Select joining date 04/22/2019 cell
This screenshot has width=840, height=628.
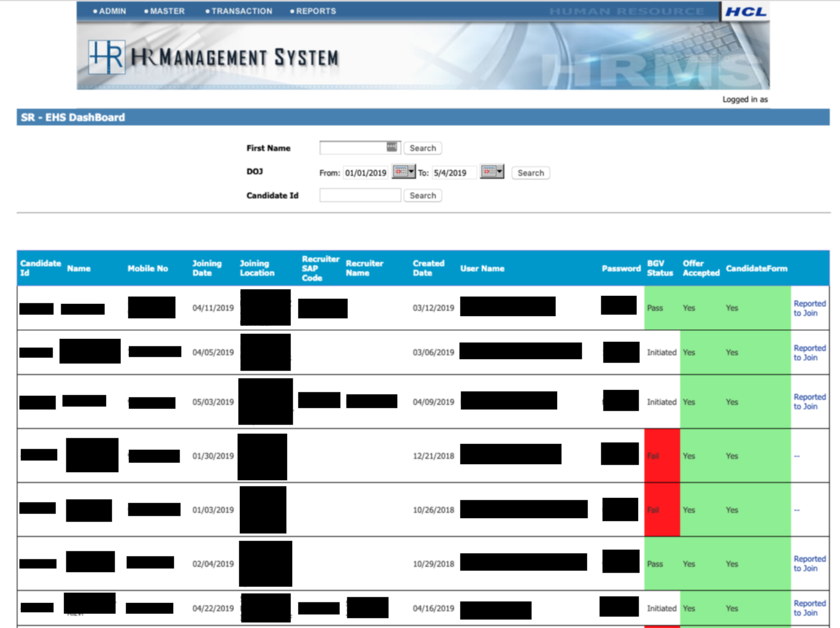coord(213,608)
